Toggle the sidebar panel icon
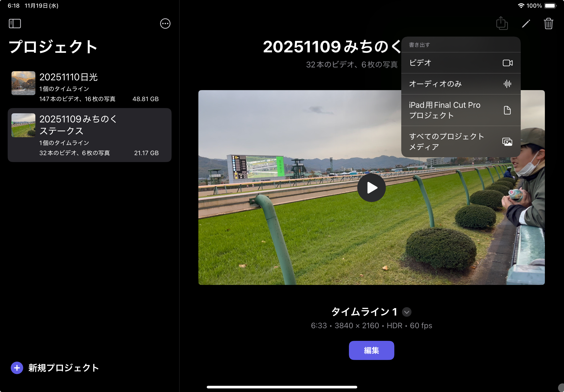This screenshot has width=564, height=392. click(x=15, y=24)
